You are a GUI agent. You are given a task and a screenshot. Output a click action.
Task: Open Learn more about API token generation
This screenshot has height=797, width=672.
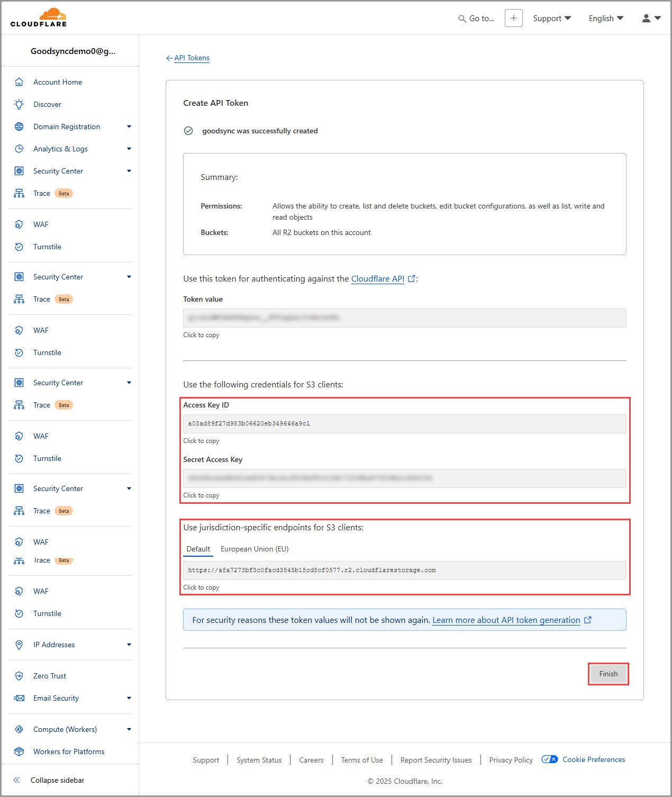click(x=506, y=620)
